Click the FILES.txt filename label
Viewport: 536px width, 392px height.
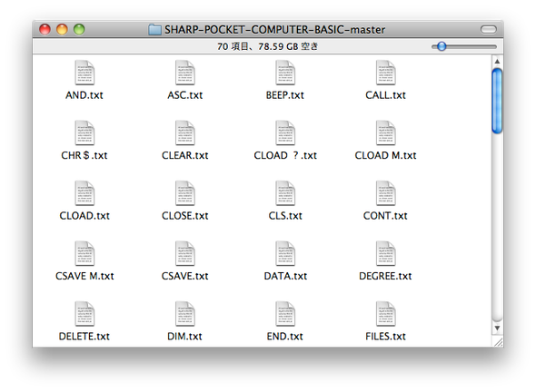pyautogui.click(x=385, y=337)
